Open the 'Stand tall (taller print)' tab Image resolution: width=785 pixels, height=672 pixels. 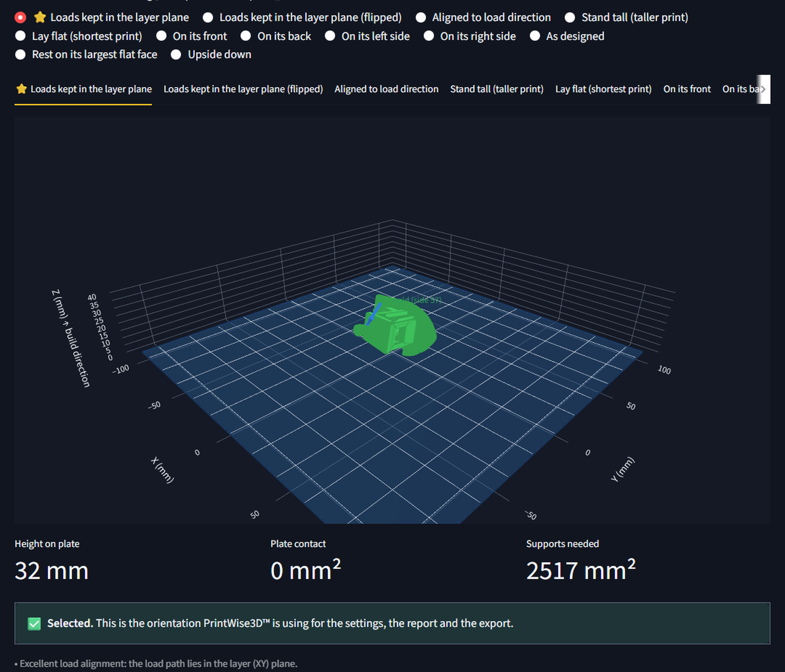point(497,89)
